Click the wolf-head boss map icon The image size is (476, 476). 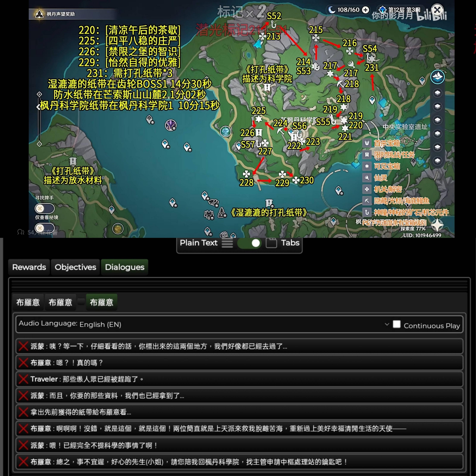pyautogui.click(x=209, y=215)
